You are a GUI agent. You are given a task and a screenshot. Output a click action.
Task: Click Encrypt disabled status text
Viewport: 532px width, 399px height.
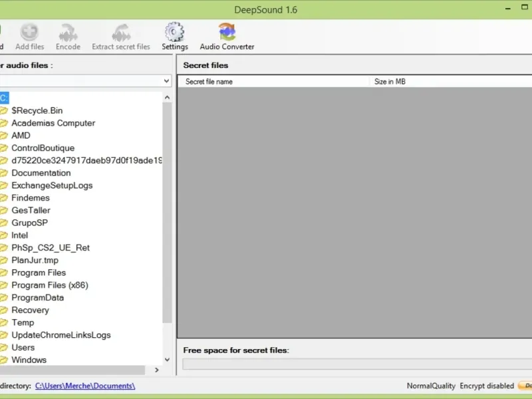(x=487, y=386)
